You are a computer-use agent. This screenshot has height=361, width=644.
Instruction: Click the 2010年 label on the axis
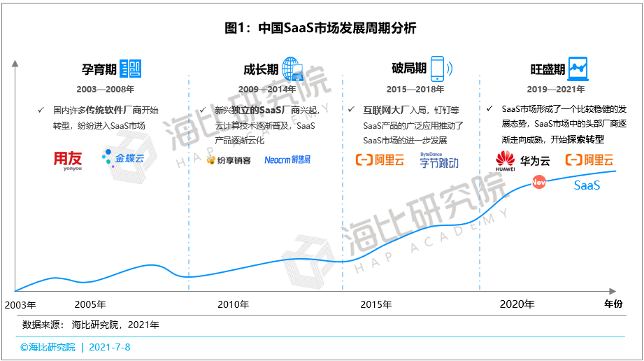click(233, 304)
